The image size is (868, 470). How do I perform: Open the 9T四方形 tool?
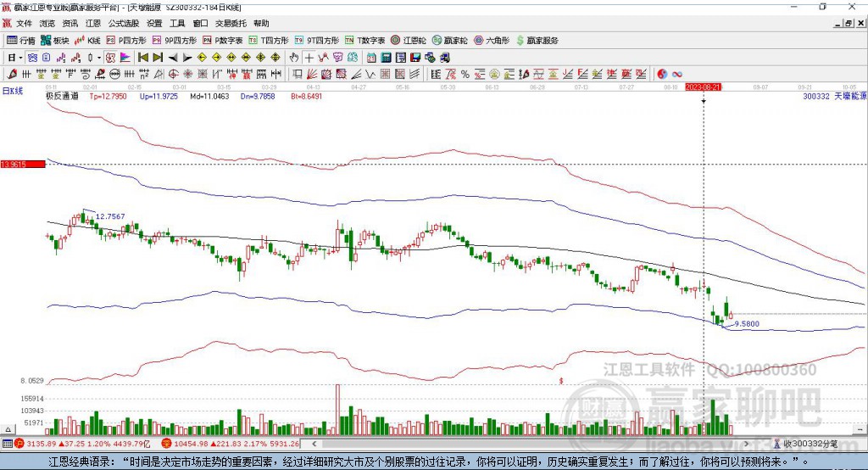pos(317,41)
